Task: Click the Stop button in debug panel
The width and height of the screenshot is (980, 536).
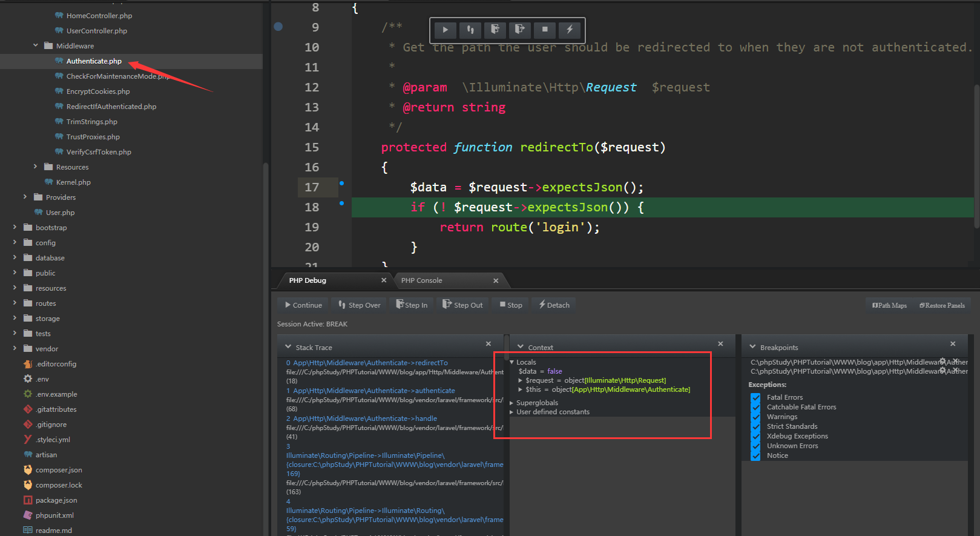Action: (511, 305)
